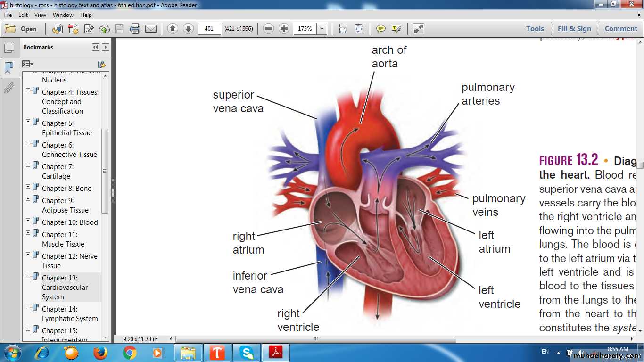This screenshot has height=362, width=644.
Task: Open the Window menu
Action: [x=63, y=15]
